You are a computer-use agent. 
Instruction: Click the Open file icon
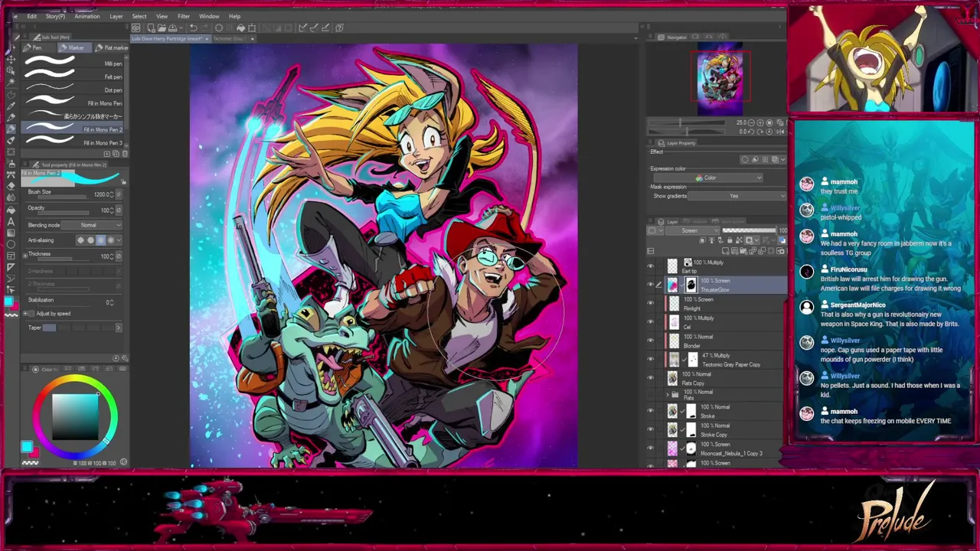pyautogui.click(x=162, y=28)
